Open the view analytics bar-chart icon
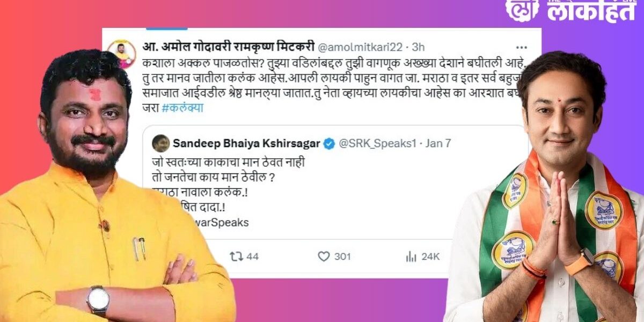The height and width of the screenshot is (322, 644). tap(412, 257)
